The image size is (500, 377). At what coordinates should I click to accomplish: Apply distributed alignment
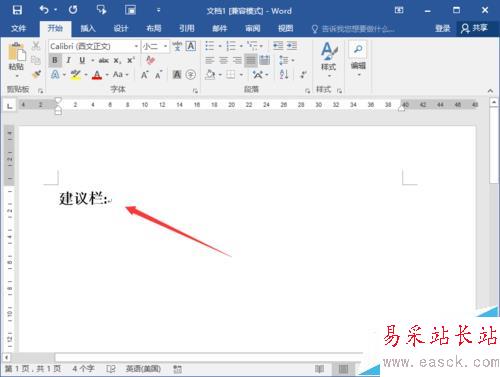[265, 60]
